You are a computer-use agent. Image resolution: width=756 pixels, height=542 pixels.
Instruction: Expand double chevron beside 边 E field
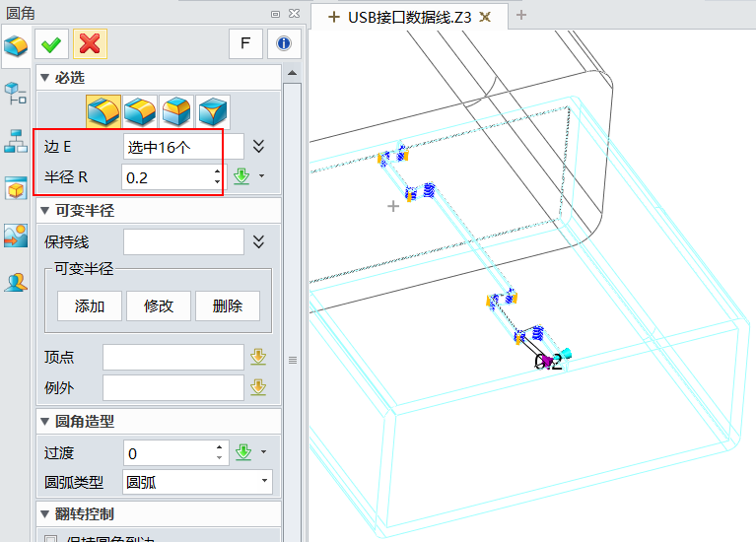259,147
